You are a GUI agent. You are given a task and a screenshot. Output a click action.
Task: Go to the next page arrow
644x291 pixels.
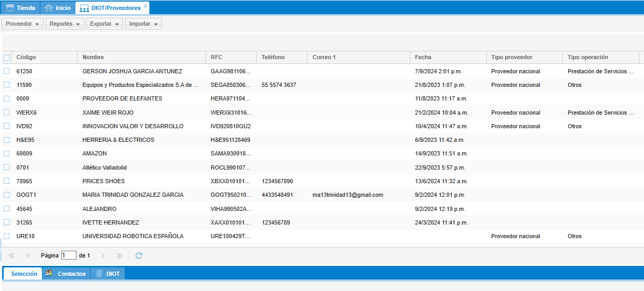click(103, 256)
